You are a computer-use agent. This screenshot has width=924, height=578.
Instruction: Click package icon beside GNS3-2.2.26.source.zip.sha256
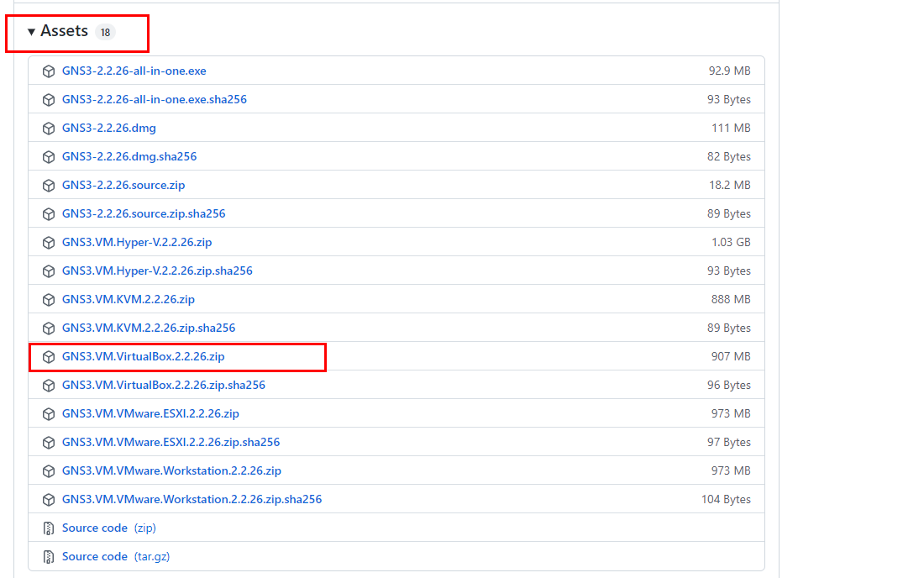click(49, 214)
